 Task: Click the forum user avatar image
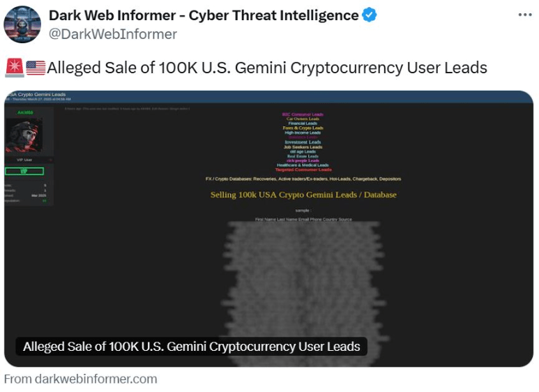pyautogui.click(x=24, y=135)
